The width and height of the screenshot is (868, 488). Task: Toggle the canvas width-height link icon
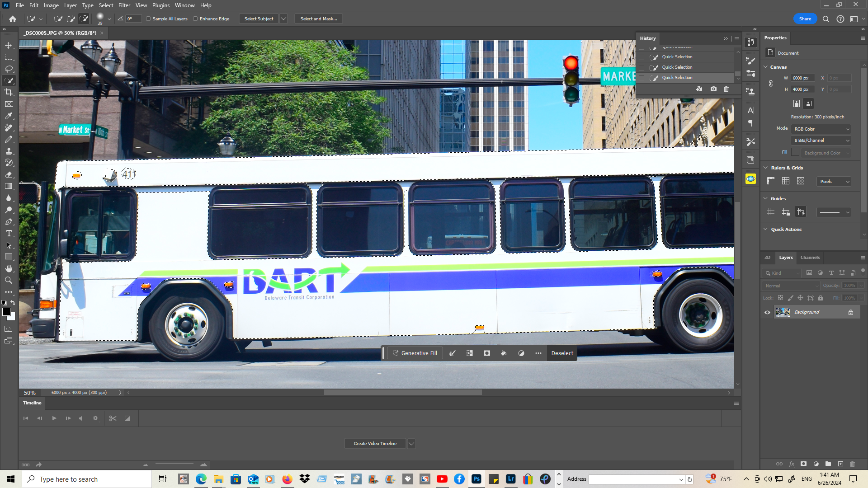pos(771,84)
